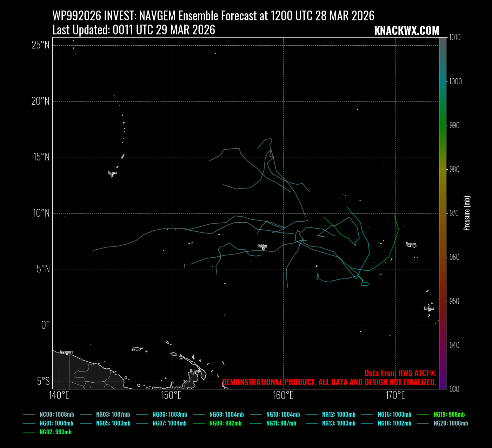Click the NAVGEM Ensemble Forecast title
This screenshot has height=448, width=492.
[x=213, y=16]
